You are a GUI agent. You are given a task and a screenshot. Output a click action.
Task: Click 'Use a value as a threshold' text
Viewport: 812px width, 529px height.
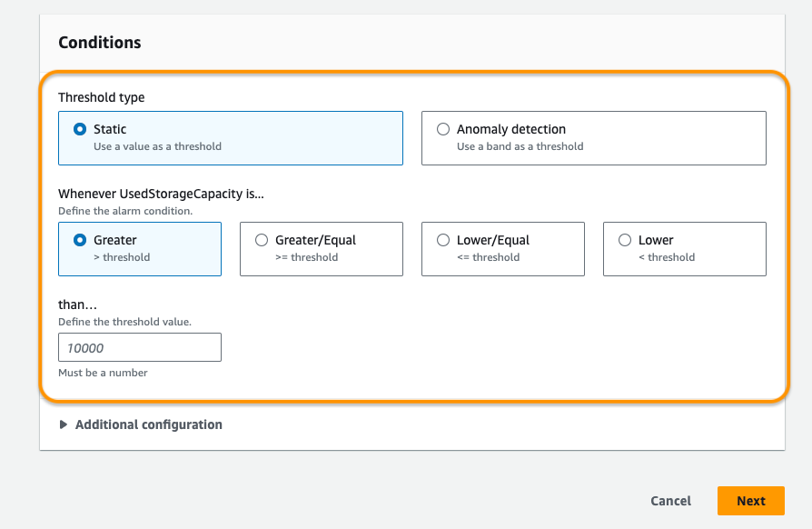click(157, 146)
